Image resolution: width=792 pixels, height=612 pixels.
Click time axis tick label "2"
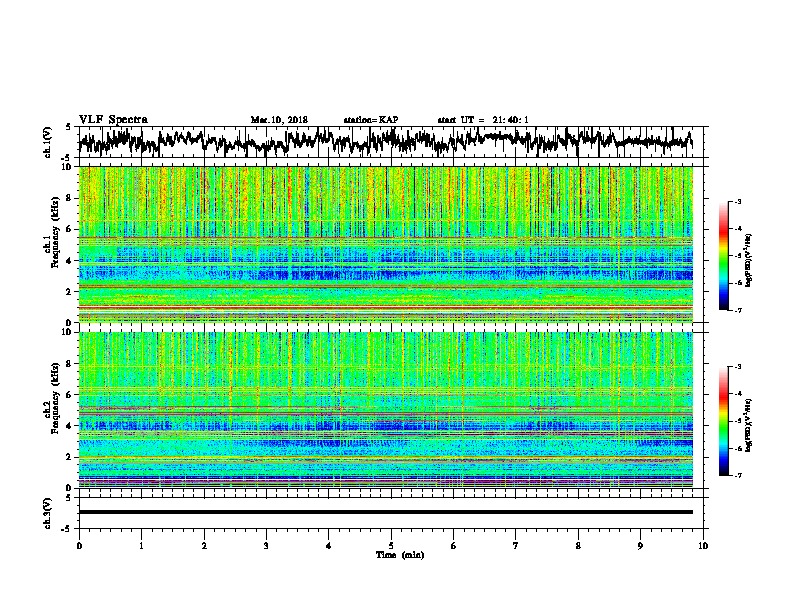204,546
